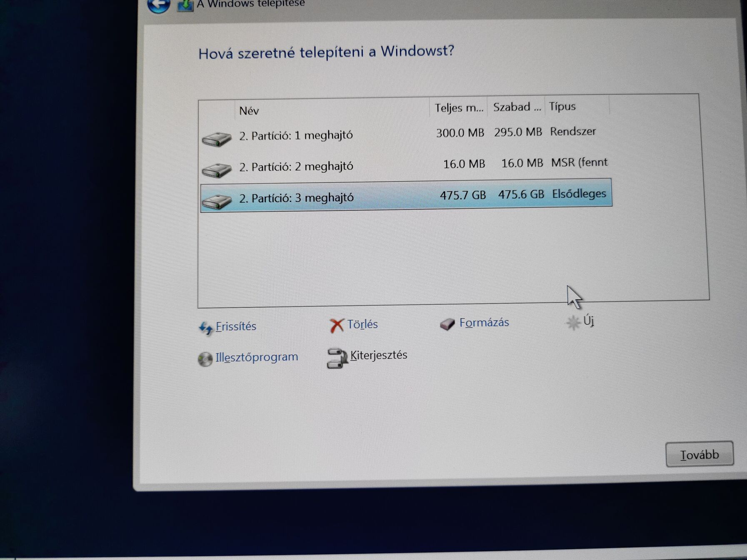Click the 295.0 MB free space cell
The height and width of the screenshot is (560, 747).
coord(518,132)
